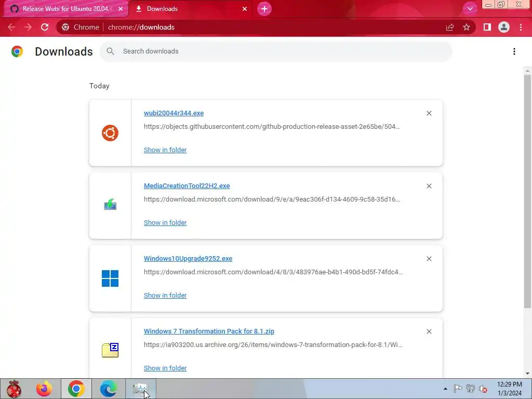Image resolution: width=532 pixels, height=399 pixels.
Task: Click the share page icon in address bar
Action: (x=450, y=28)
